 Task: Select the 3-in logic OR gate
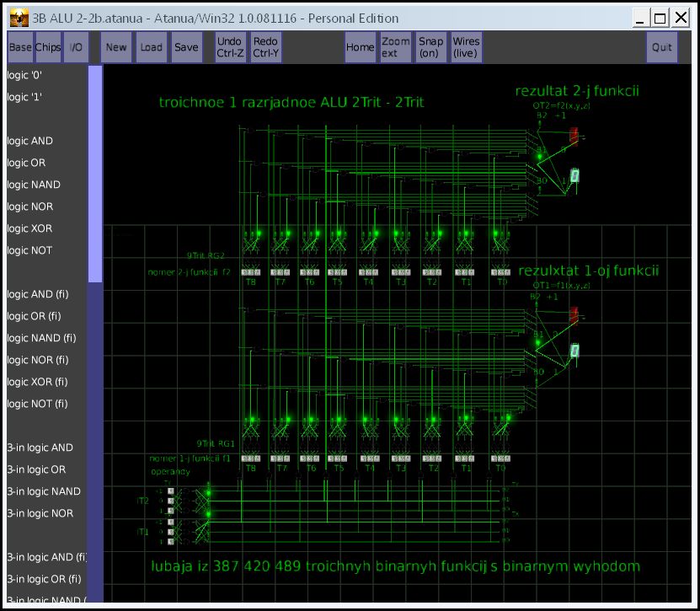[x=36, y=469]
